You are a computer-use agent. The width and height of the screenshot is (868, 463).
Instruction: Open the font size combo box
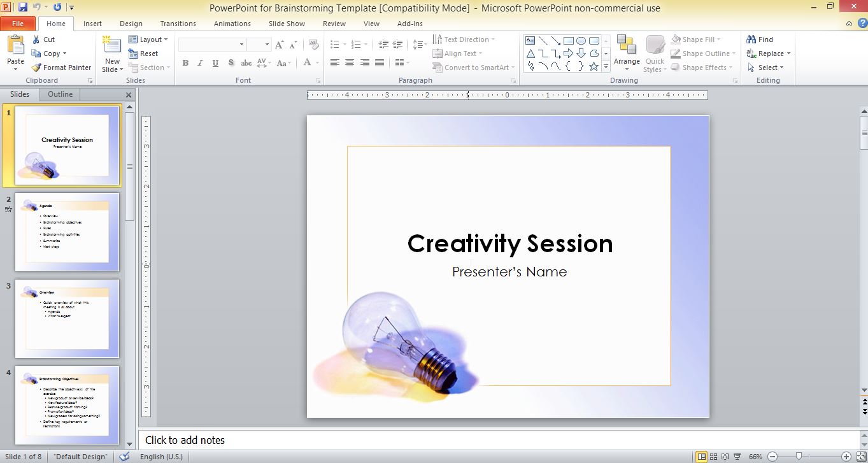[259, 45]
